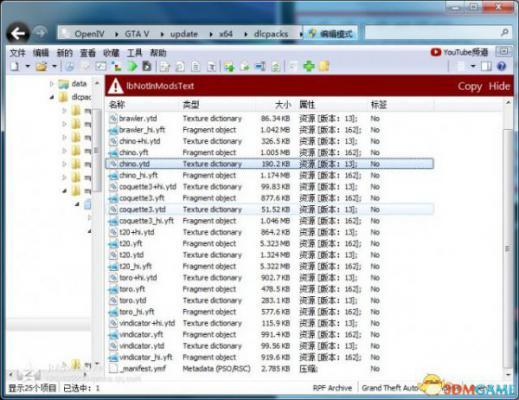Collapse the dlcpacks folder tree node

(x=52, y=97)
